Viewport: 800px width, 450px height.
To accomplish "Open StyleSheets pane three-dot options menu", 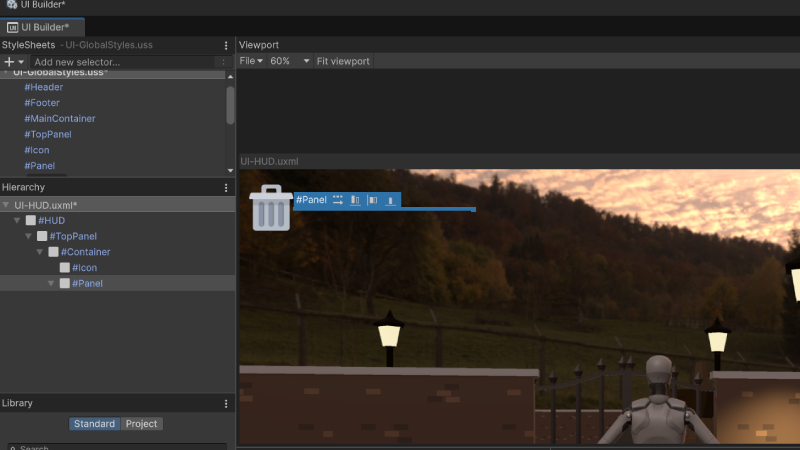I will [227, 46].
